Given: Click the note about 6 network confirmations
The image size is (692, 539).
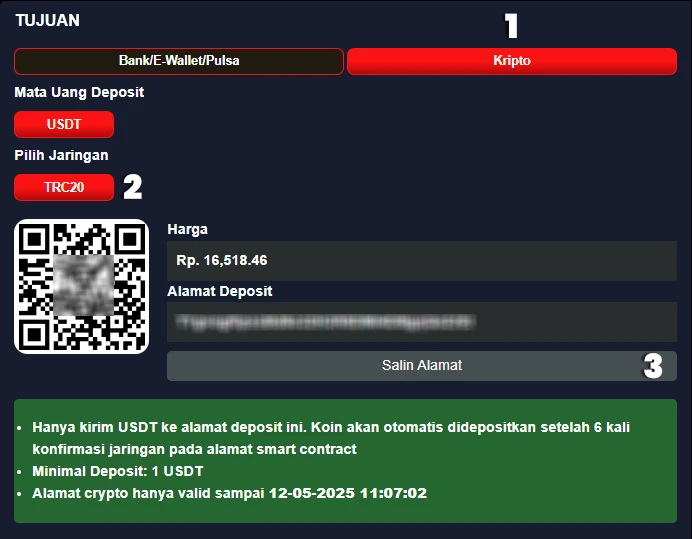Looking at the screenshot, I should (331, 438).
